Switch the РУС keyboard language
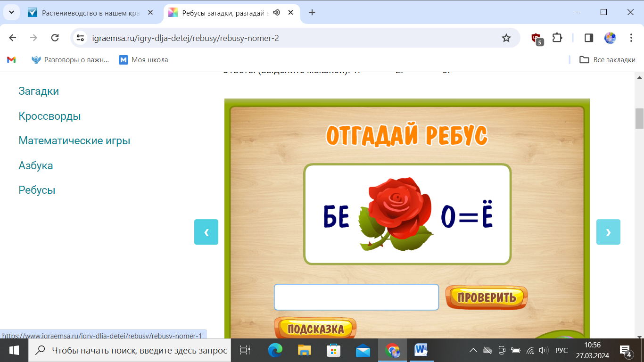Viewport: 644px width, 362px height. click(x=561, y=350)
